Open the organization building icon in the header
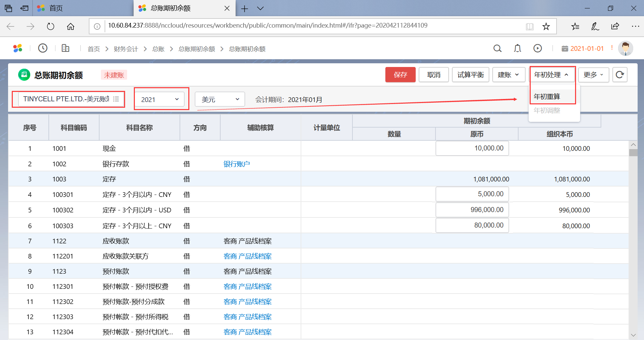The width and height of the screenshot is (644, 340). point(66,48)
